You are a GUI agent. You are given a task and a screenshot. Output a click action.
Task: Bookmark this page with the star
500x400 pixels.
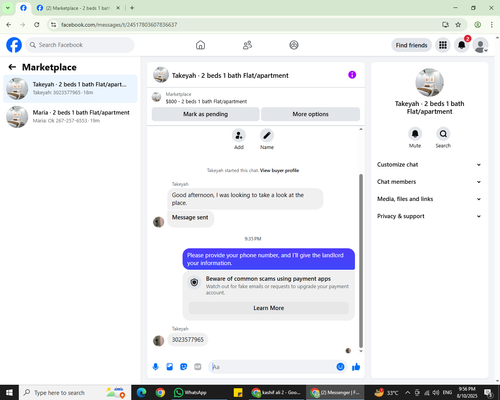(458, 24)
